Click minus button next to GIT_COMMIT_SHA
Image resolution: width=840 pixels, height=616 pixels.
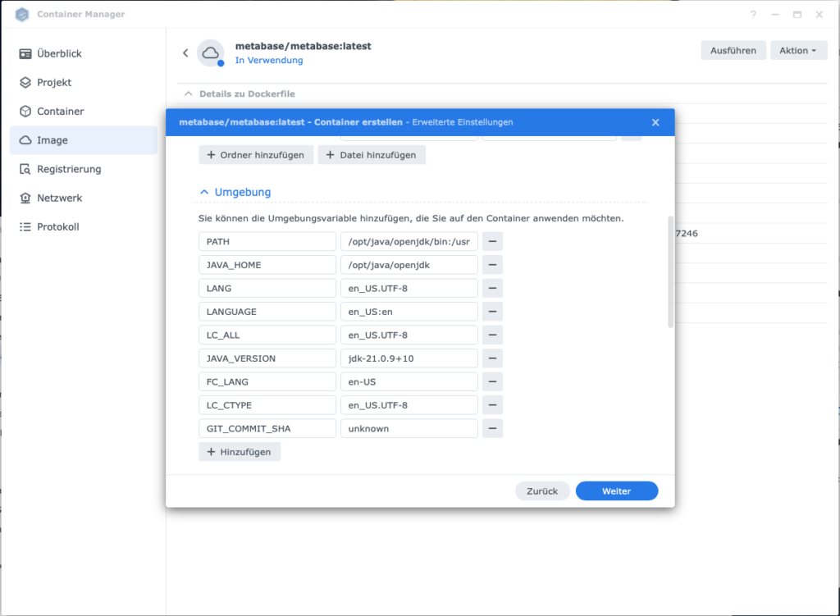[492, 428]
